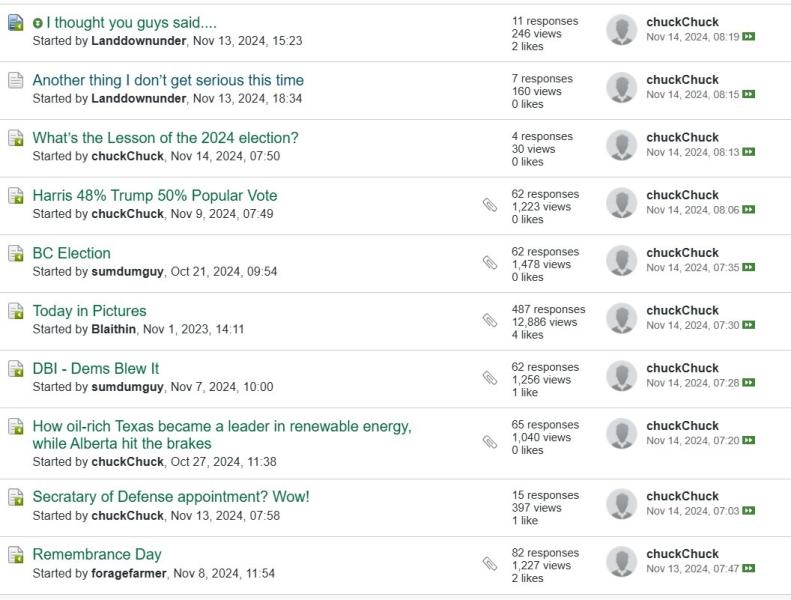Click chuckChuck's avatar in the BC Election row

621,261
